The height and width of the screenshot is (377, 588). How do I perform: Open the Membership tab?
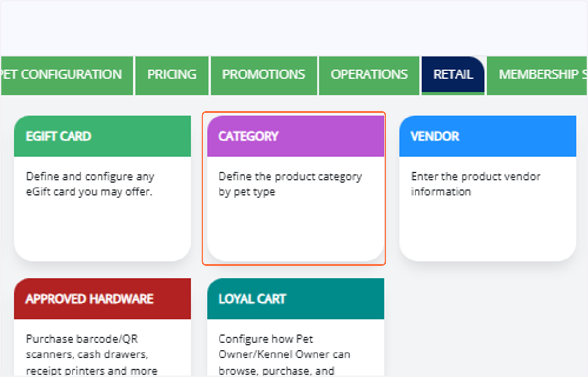[537, 76]
